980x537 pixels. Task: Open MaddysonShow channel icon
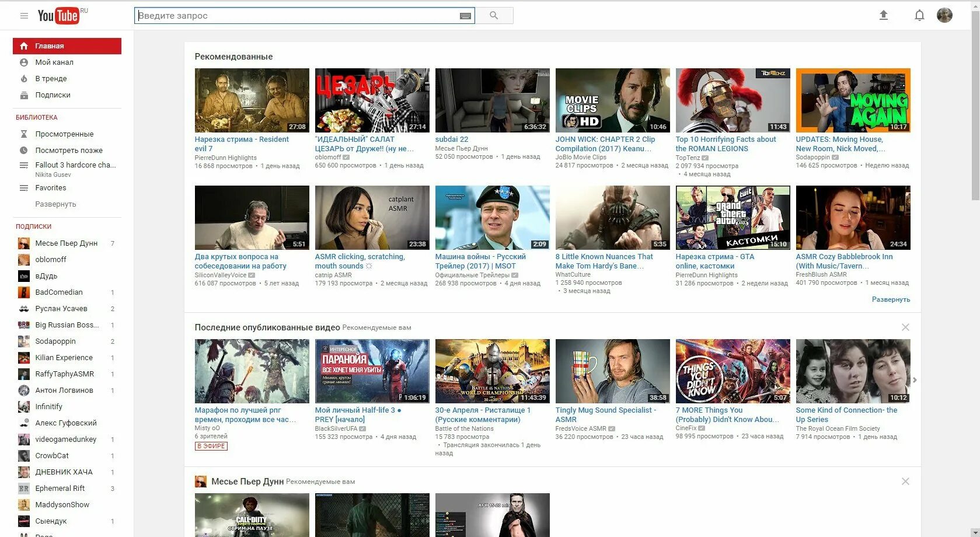[24, 505]
